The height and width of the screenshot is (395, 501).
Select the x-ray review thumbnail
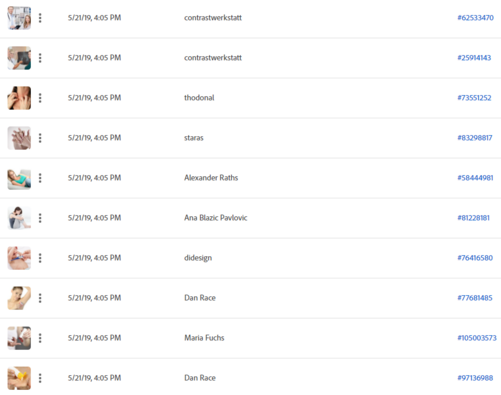(19, 58)
